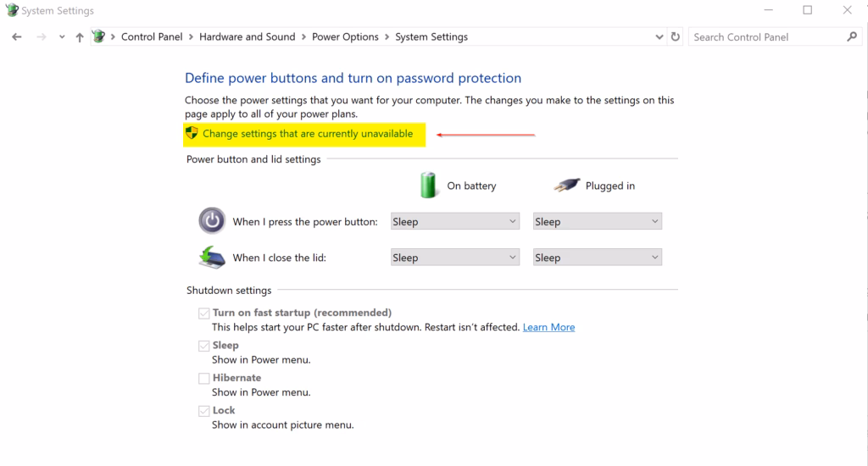Viewport: 868px width, 466px height.
Task: Click the forward navigation arrow
Action: coord(42,37)
